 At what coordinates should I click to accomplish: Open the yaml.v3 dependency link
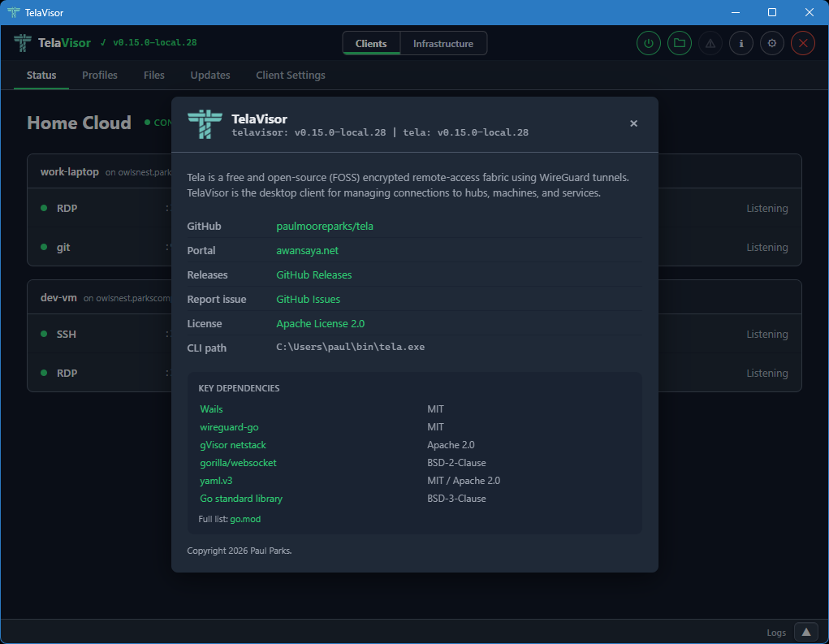point(216,481)
